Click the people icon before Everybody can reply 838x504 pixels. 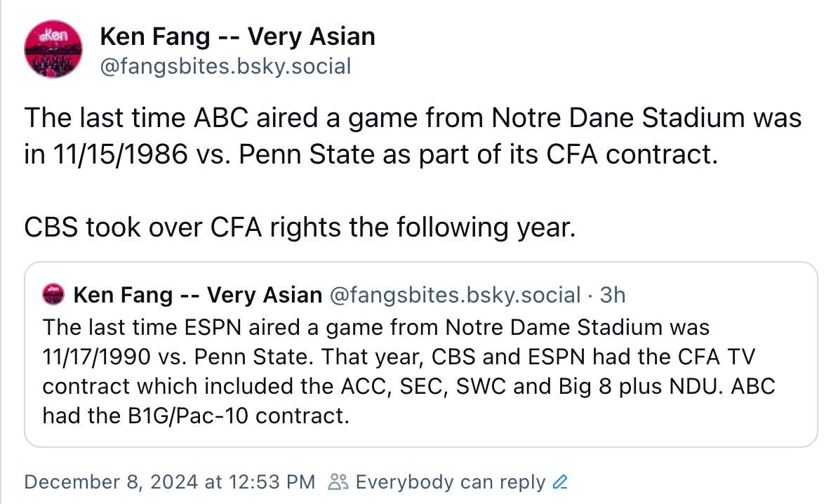click(338, 482)
